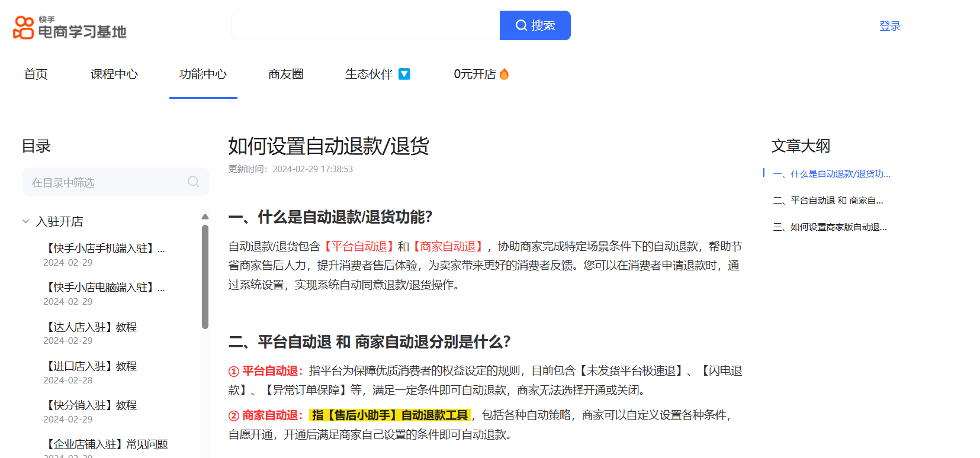980x458 pixels.
Task: Open the 生态伙伴 dropdown arrow
Action: point(404,74)
